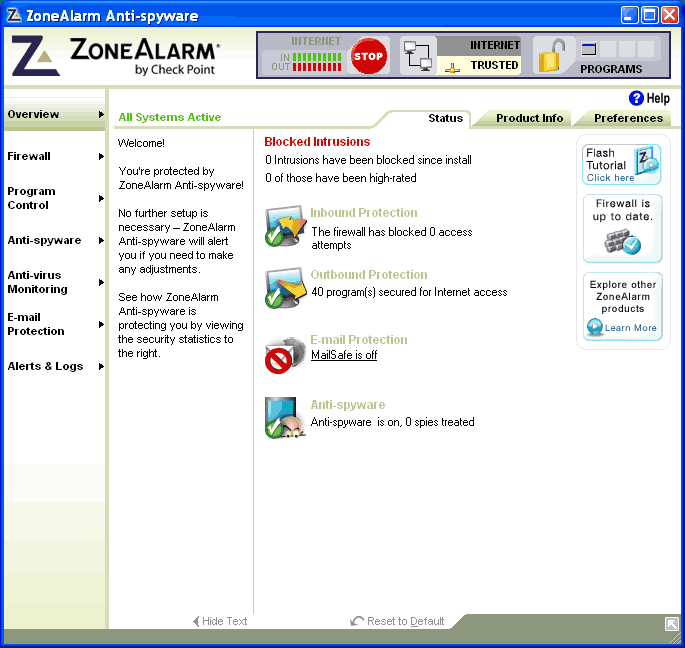
Task: Click the E-mail Protection disabled icon
Action: [285, 355]
